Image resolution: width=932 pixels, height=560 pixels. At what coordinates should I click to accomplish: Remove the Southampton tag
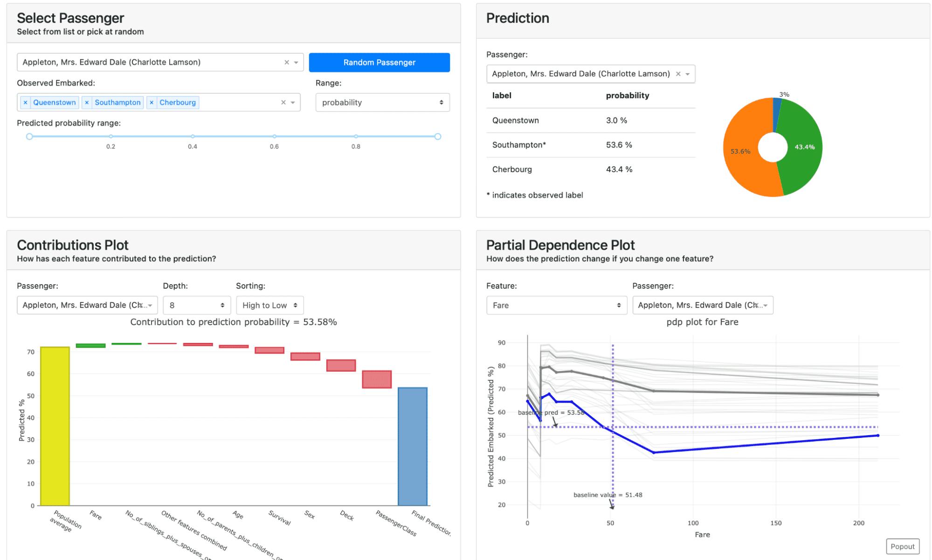[87, 102]
